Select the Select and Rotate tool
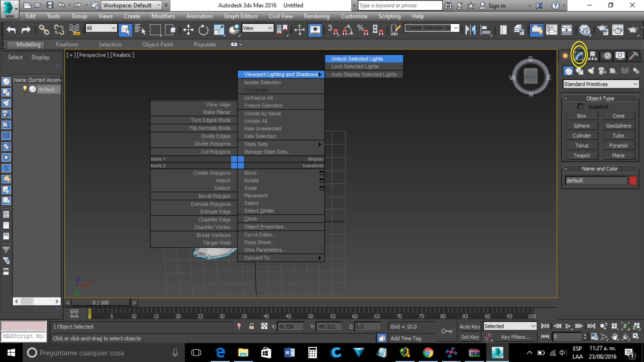This screenshot has width=644, height=362. click(203, 30)
